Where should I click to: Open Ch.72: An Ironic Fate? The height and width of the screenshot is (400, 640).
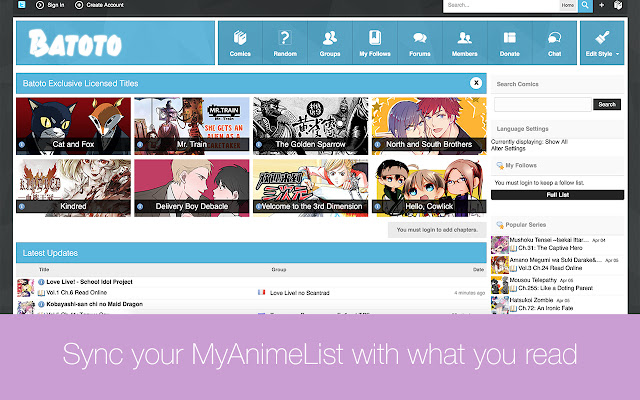(x=546, y=308)
